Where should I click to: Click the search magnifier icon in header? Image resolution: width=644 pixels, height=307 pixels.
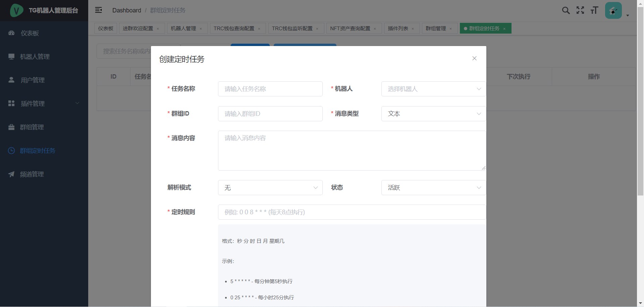(566, 10)
